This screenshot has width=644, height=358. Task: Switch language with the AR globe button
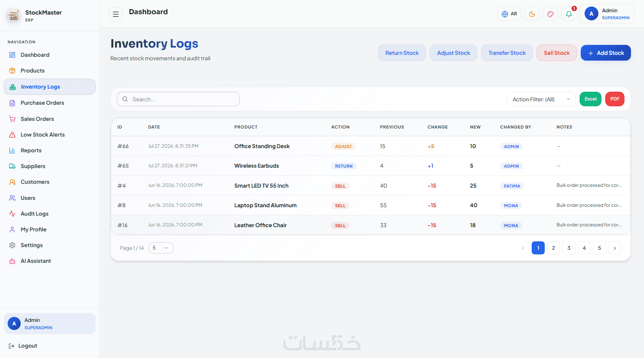509,14
